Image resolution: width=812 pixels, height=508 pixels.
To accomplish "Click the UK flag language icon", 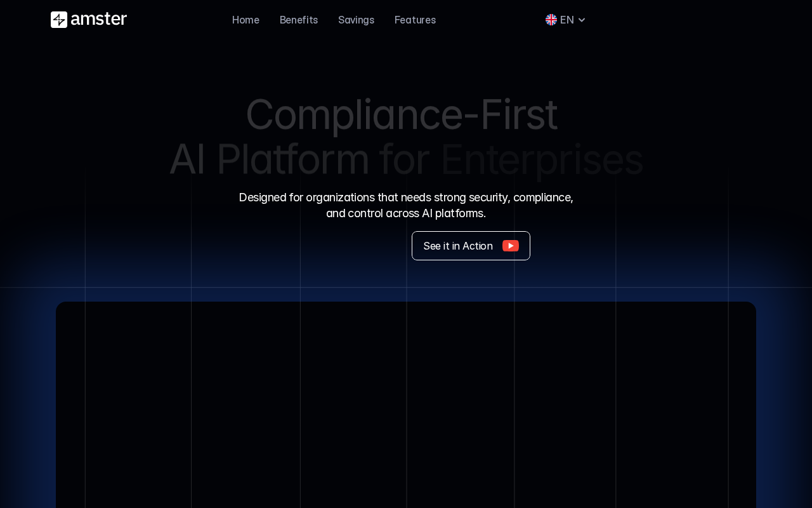I will click(551, 20).
